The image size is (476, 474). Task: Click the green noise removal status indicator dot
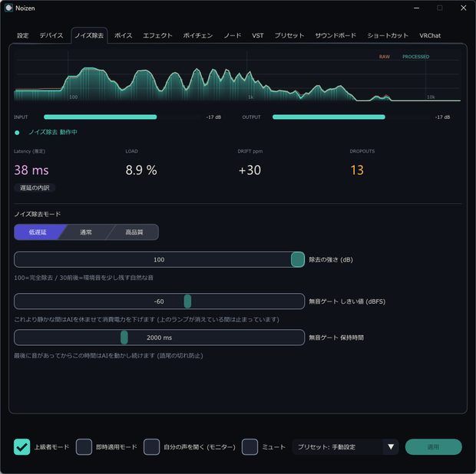pos(17,133)
